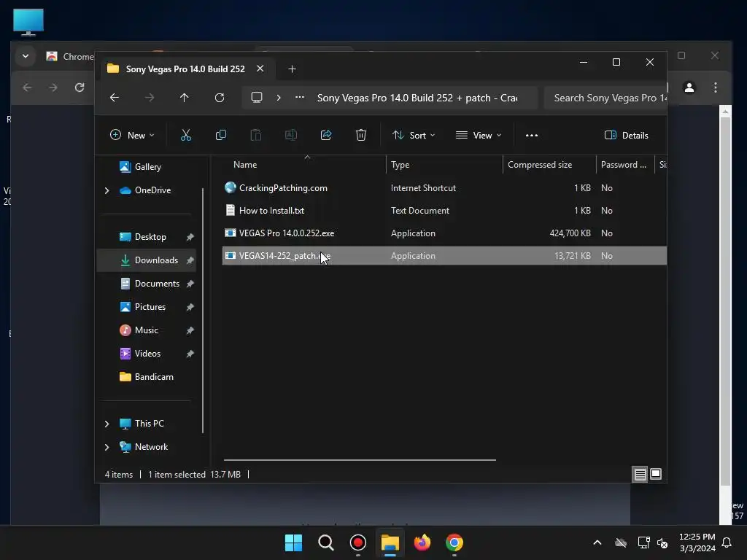Toggle the Details pane button

click(626, 135)
